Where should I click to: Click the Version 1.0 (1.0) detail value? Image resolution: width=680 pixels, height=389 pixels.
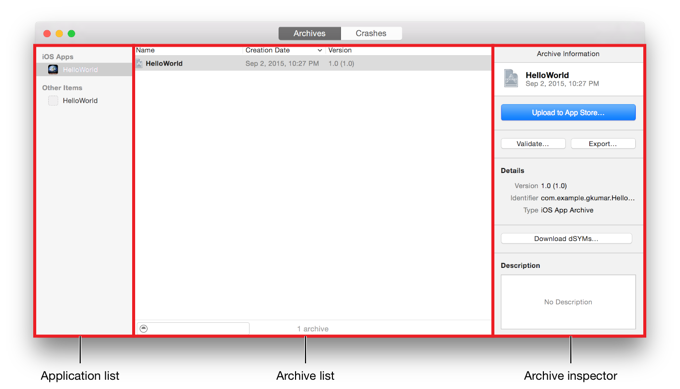click(x=554, y=186)
